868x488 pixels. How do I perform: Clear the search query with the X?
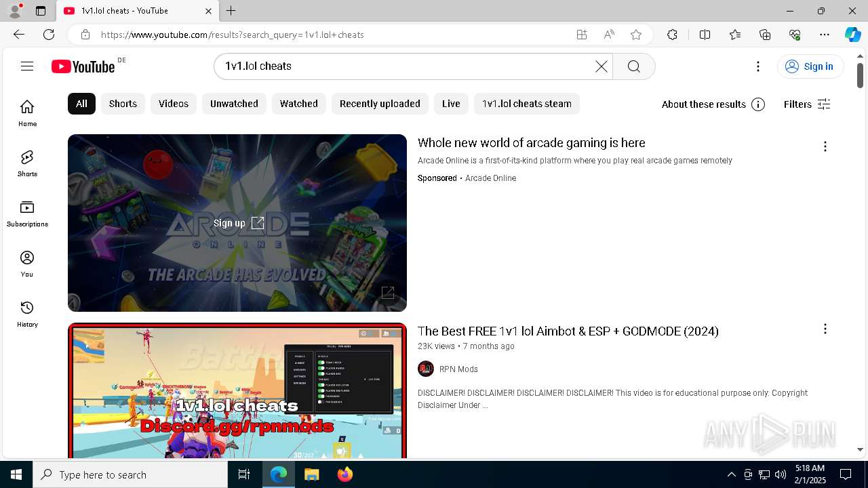click(x=601, y=66)
